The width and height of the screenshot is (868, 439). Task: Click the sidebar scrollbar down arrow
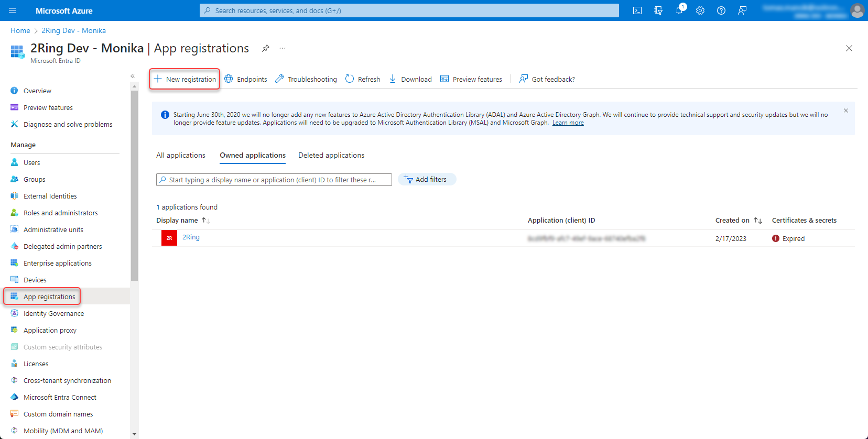(135, 434)
